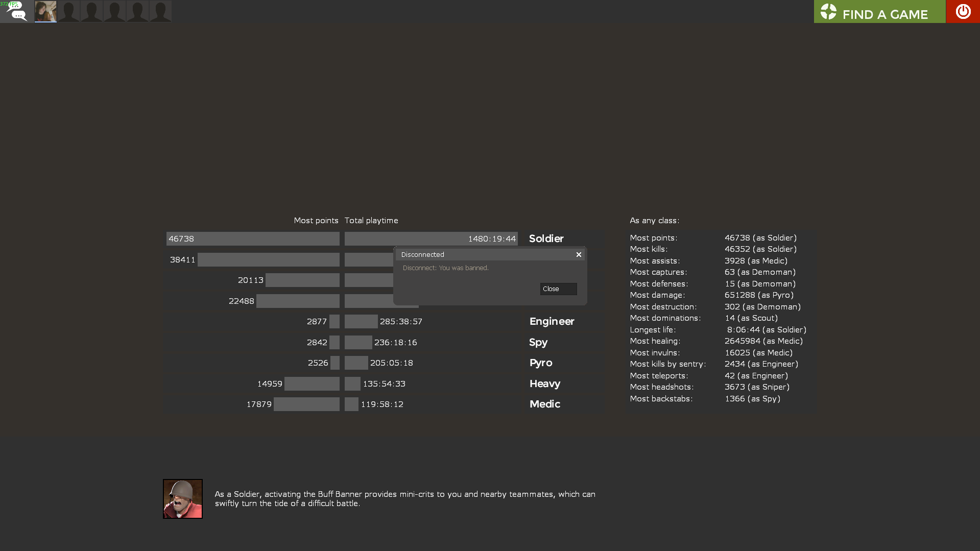Viewport: 980px width, 551px height.
Task: Select the fourth empty friend silhouette slot
Action: coord(137,11)
